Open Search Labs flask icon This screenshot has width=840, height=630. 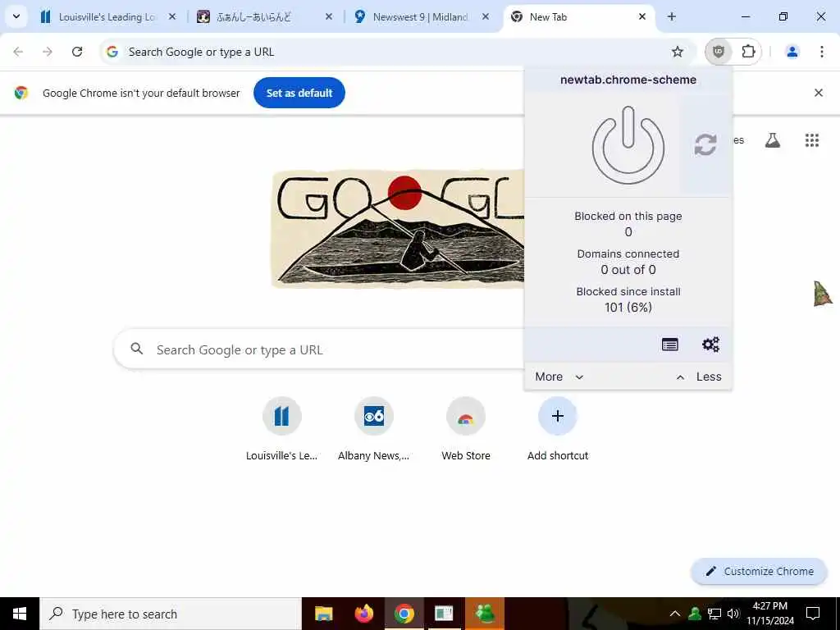pos(772,140)
